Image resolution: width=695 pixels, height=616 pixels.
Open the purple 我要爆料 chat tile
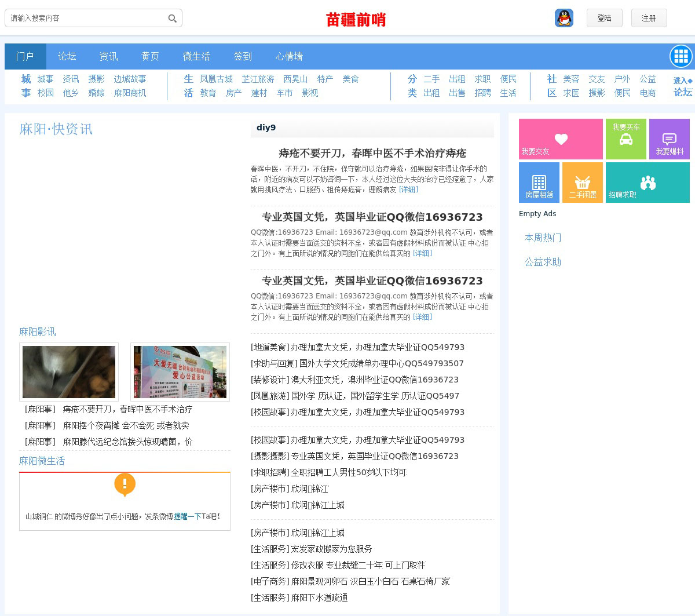(669, 139)
